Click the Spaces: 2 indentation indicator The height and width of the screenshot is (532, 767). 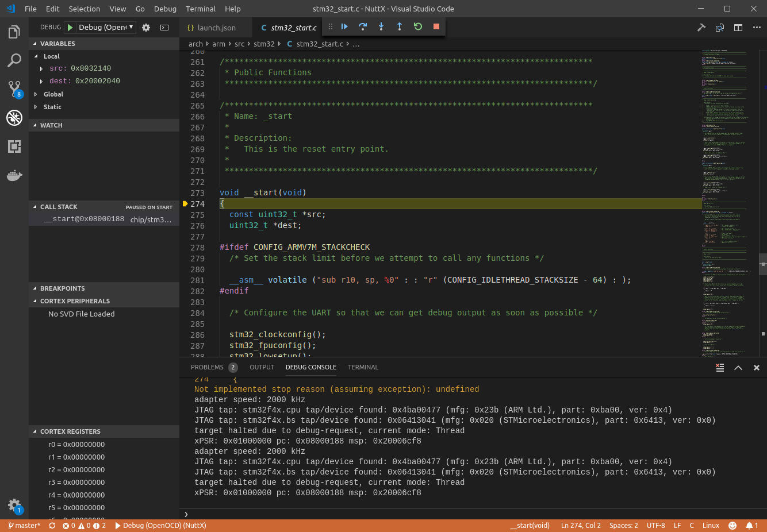(623, 525)
